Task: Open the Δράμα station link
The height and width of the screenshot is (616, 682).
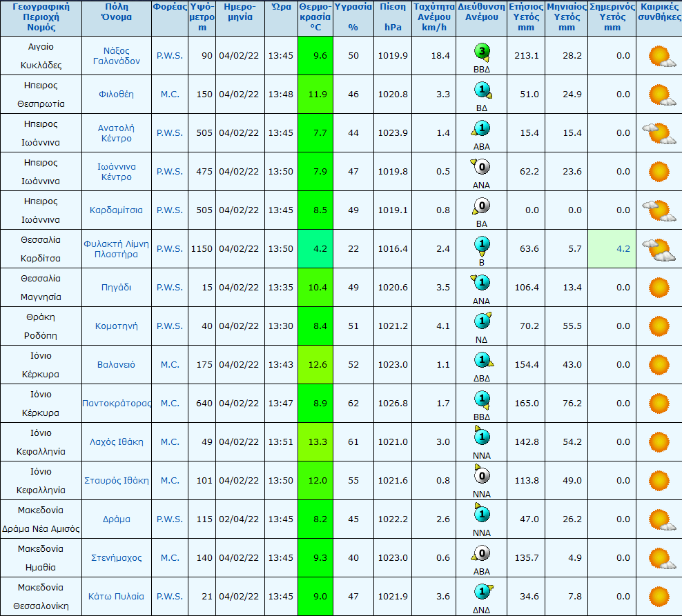Action: click(x=116, y=519)
